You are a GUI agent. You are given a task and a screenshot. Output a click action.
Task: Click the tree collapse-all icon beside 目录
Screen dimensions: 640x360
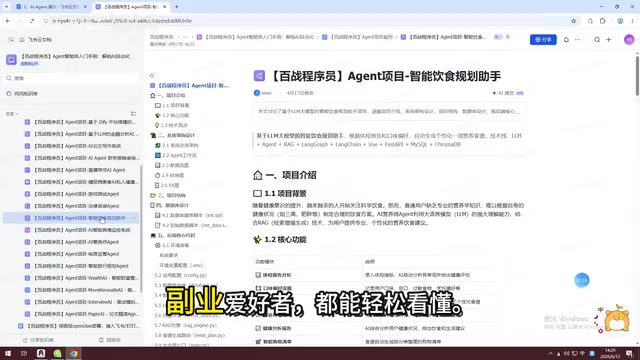(133, 114)
